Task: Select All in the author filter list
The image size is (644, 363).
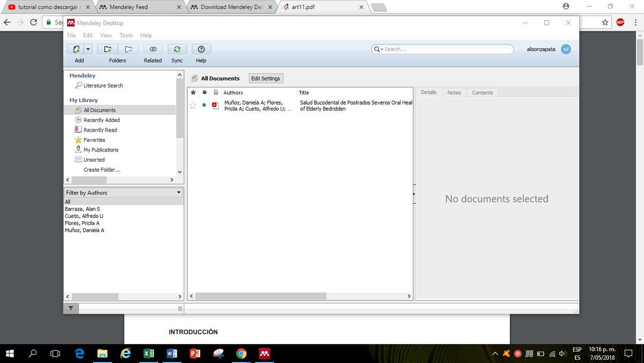Action: tap(123, 202)
